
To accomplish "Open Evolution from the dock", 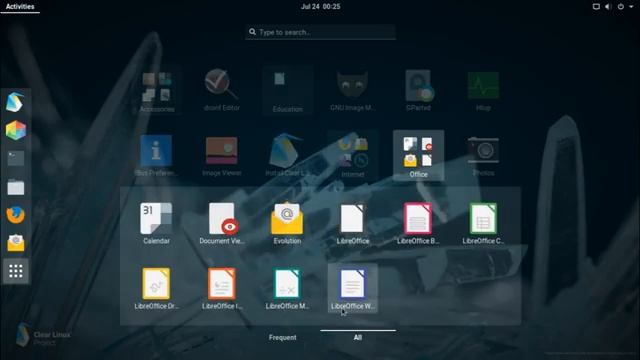I will coord(16,243).
